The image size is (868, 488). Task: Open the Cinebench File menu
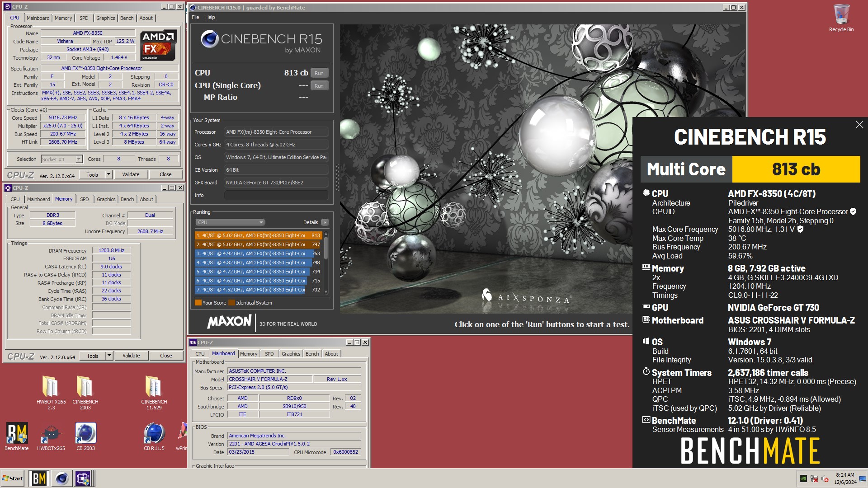(x=195, y=17)
